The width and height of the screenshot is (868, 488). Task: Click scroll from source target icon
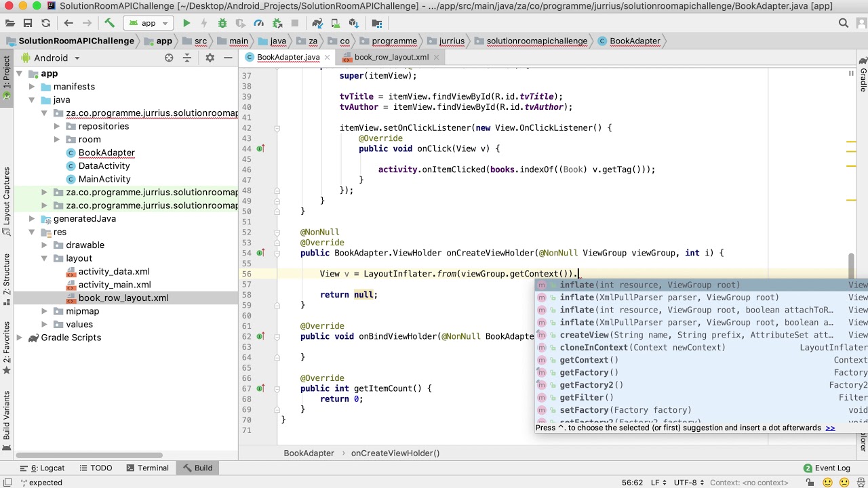[x=169, y=58]
